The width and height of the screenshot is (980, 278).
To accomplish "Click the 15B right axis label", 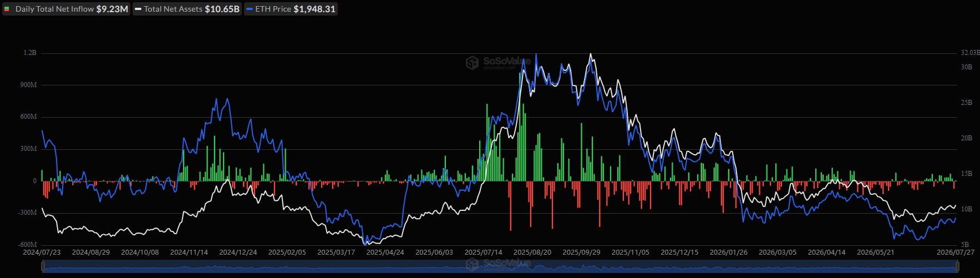I will [x=966, y=174].
